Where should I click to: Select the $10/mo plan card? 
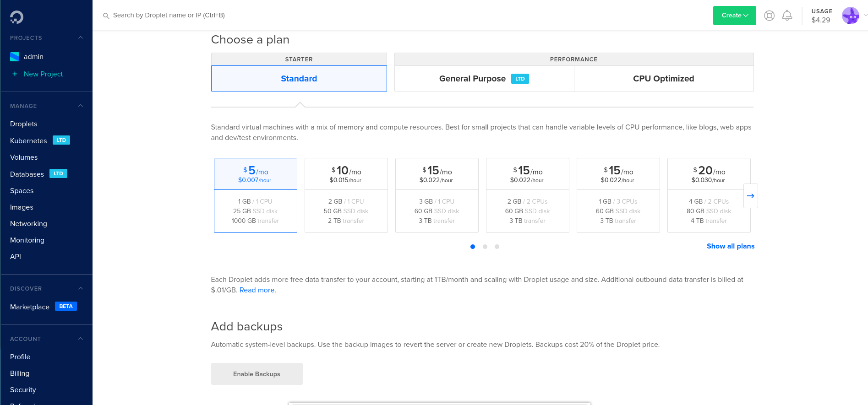[346, 195]
